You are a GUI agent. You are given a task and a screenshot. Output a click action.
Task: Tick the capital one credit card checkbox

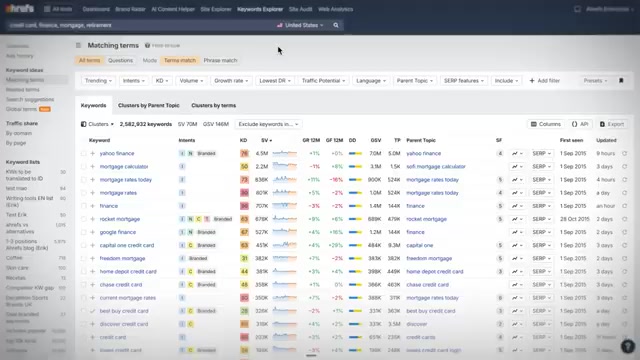(x=83, y=245)
